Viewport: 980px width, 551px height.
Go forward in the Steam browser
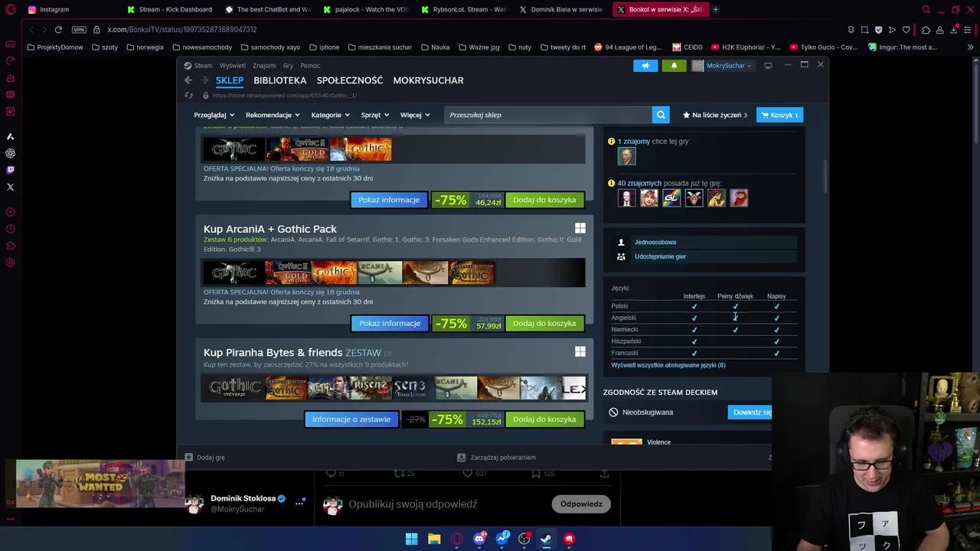[204, 80]
